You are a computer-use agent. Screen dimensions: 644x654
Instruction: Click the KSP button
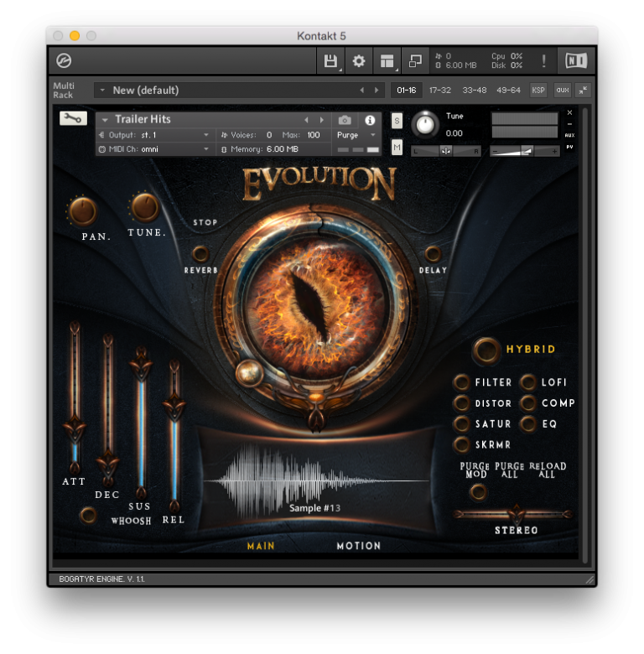[538, 90]
